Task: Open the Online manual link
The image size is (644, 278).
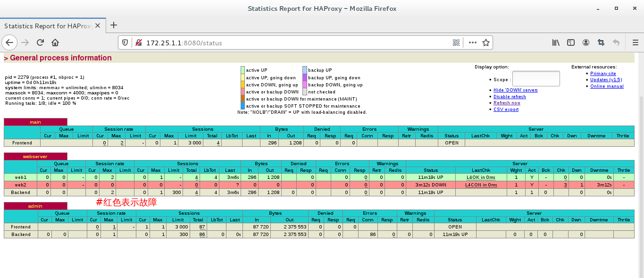Action: pos(607,86)
